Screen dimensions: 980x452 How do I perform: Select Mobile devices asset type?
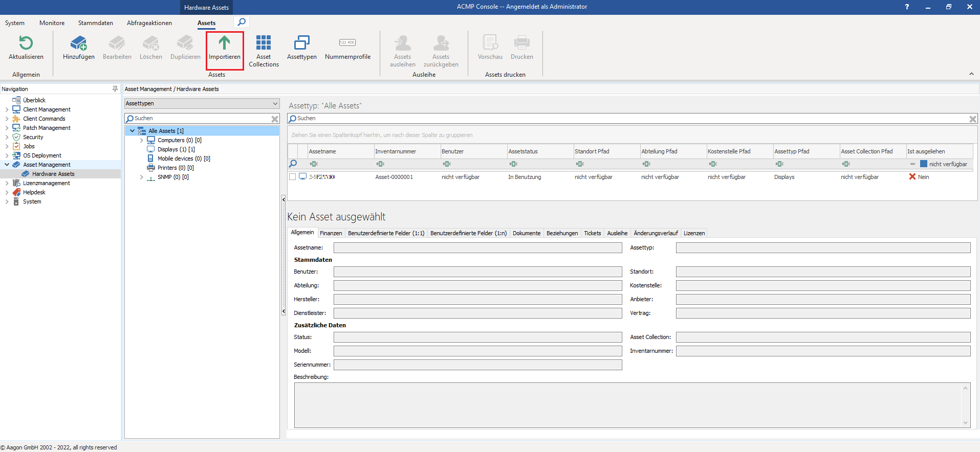click(184, 159)
